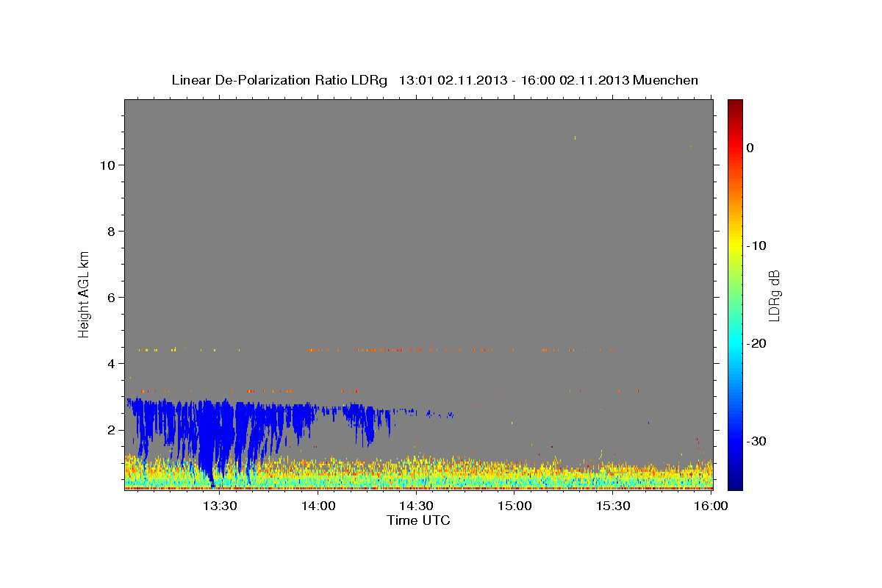Click the height axis label '8'
882x588 pixels.
click(x=111, y=232)
